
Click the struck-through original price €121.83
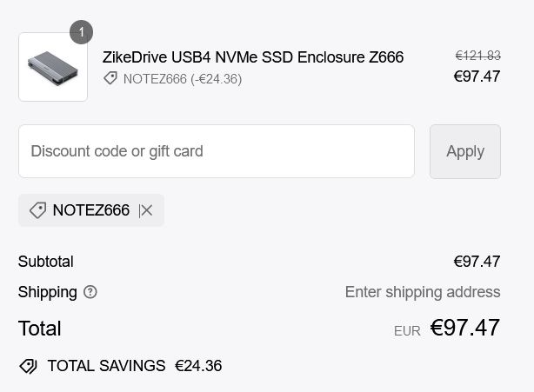(x=477, y=56)
